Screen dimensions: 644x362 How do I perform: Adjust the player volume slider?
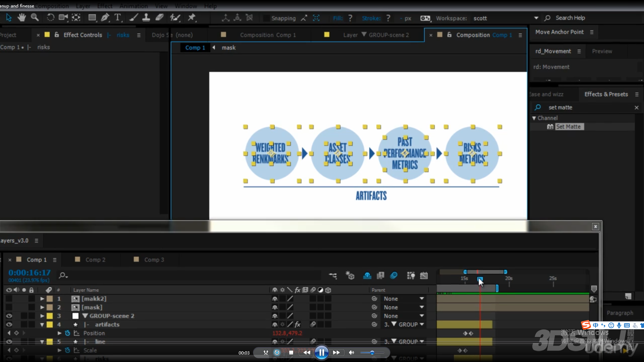[x=372, y=352]
